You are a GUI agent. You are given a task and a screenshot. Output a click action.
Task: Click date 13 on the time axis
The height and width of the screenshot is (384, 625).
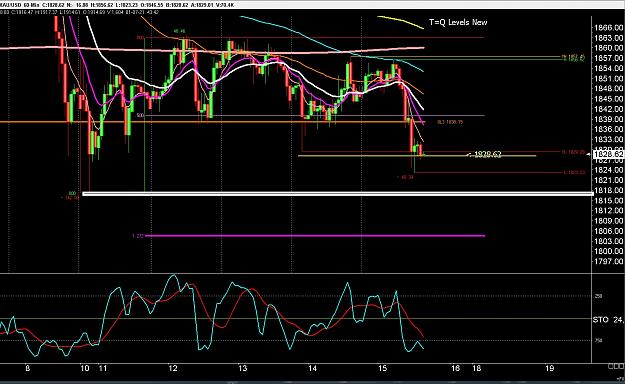click(x=242, y=368)
